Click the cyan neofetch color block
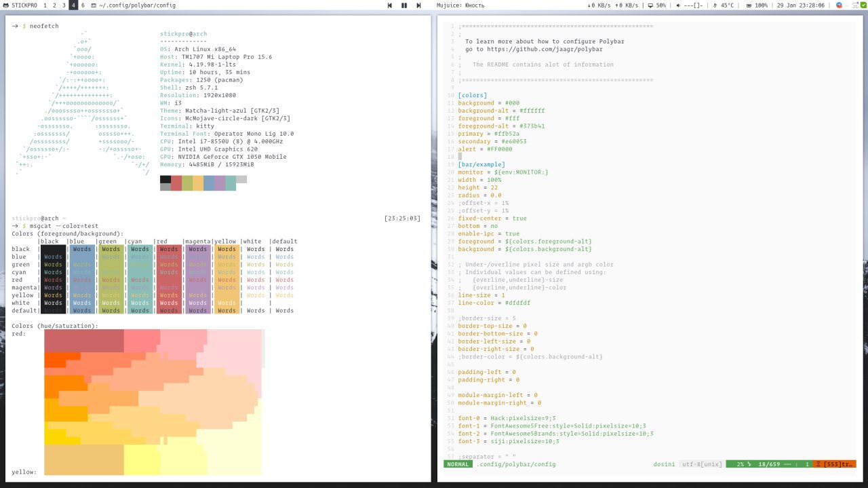This screenshot has width=868, height=488. (x=231, y=183)
